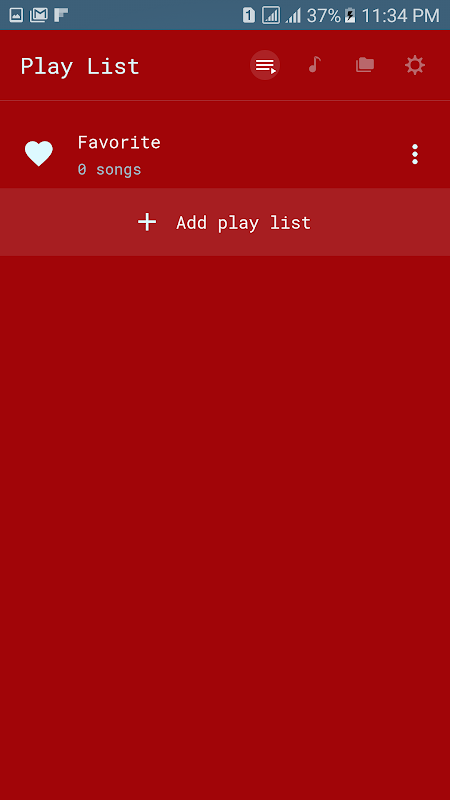Tap the Gmail notification icon in status bar
Viewport: 450px width, 800px height.
[x=39, y=15]
